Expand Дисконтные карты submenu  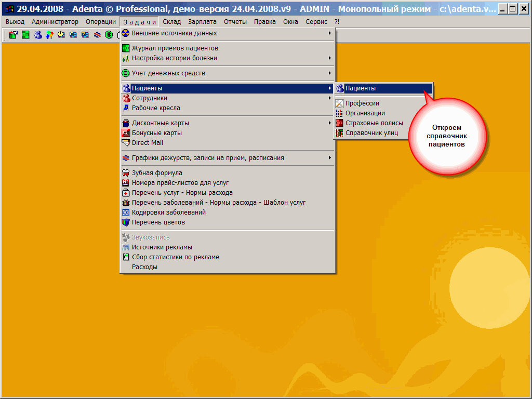point(161,123)
